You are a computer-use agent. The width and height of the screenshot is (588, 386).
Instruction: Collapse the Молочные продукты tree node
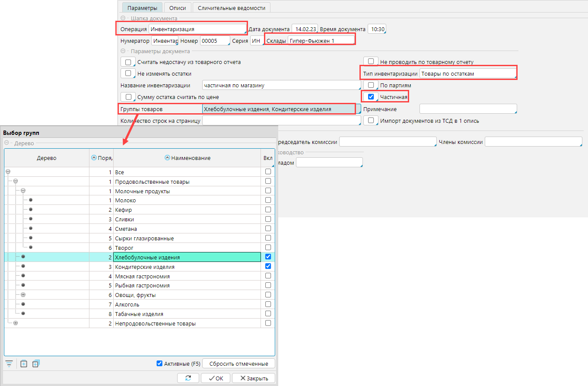click(x=23, y=191)
